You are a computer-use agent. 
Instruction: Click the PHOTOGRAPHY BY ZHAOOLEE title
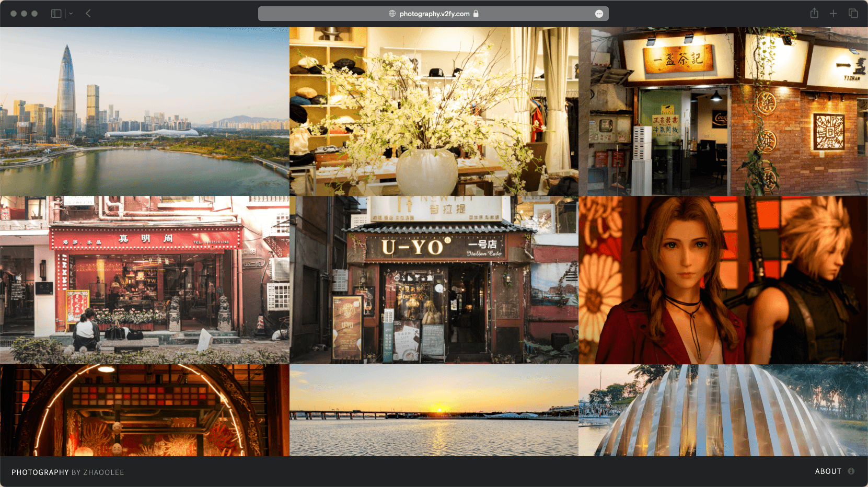coord(68,472)
